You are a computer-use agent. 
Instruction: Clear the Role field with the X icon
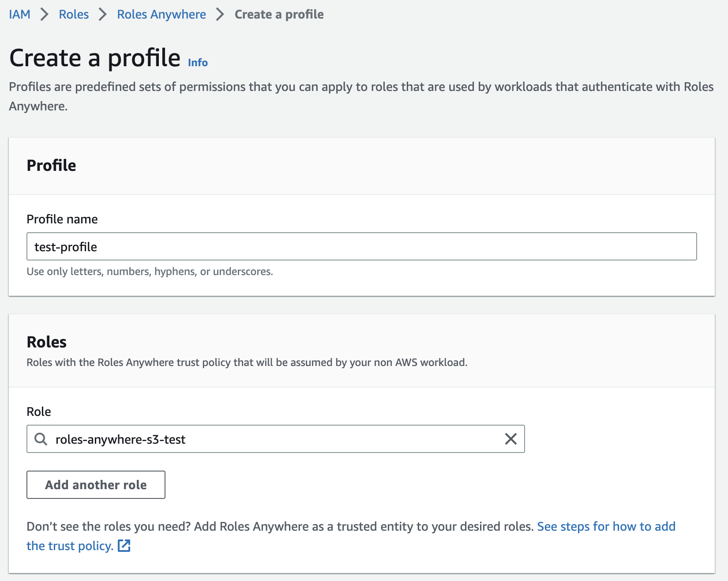[510, 439]
